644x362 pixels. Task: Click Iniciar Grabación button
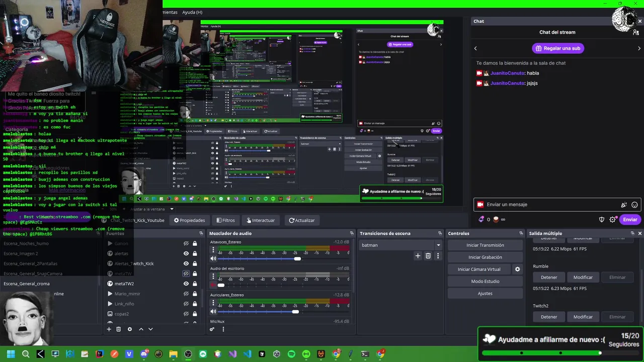click(x=485, y=257)
